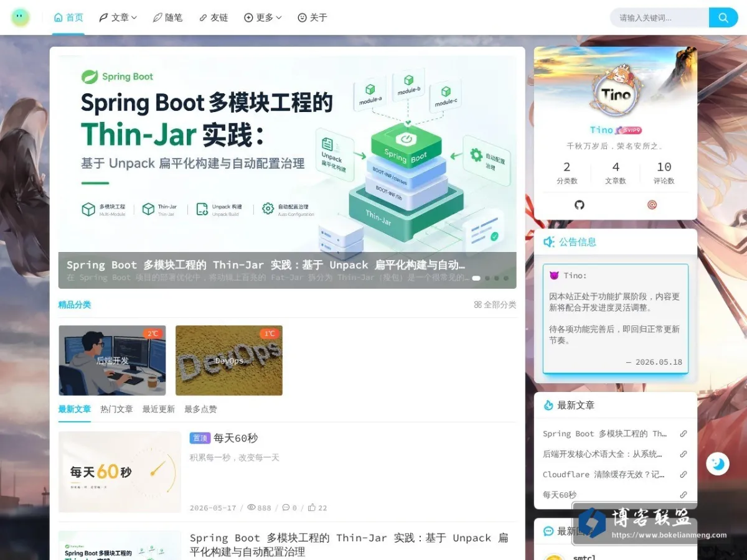
Task: Focus the keyword search input field
Action: pyautogui.click(x=660, y=17)
